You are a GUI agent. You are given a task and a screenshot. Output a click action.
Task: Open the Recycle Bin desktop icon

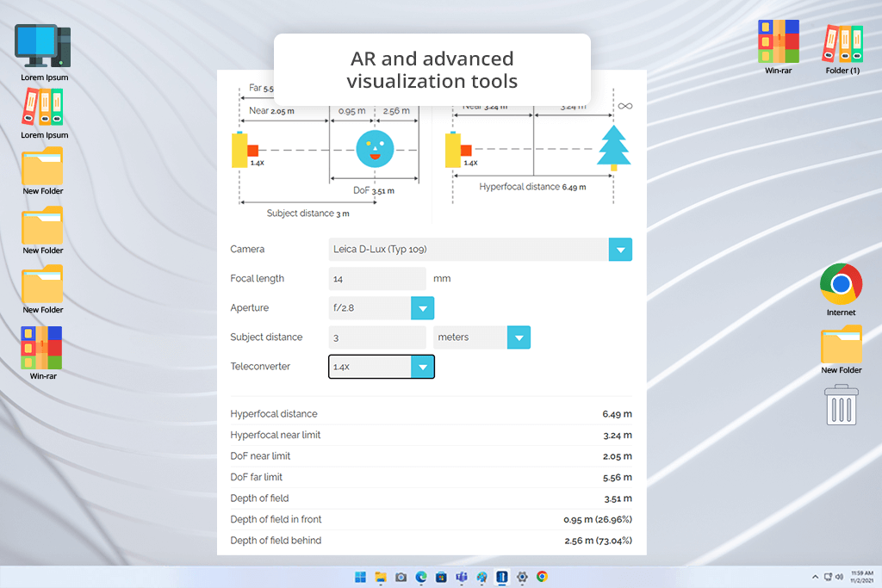pyautogui.click(x=841, y=405)
